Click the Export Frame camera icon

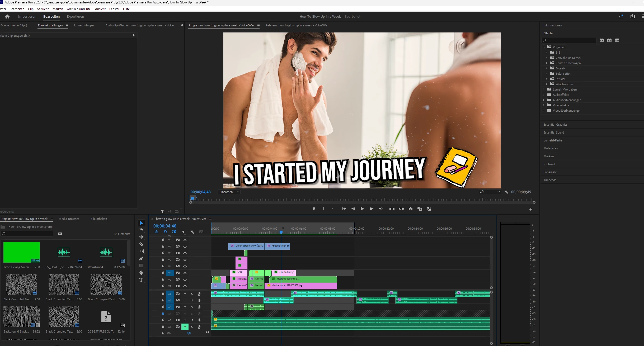[410, 209]
